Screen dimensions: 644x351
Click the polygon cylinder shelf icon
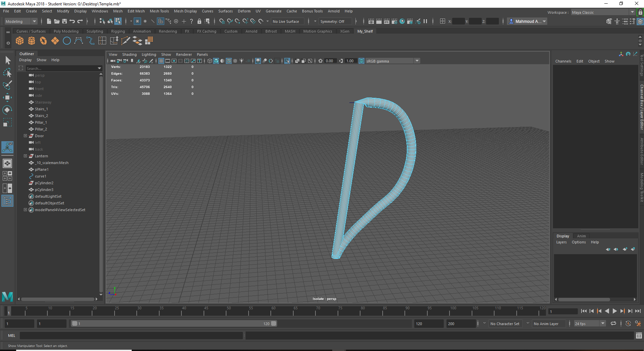[x=32, y=41]
